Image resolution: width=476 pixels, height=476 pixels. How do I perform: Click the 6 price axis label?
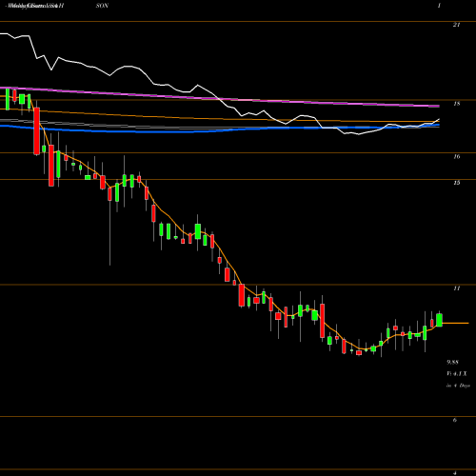click(x=455, y=420)
